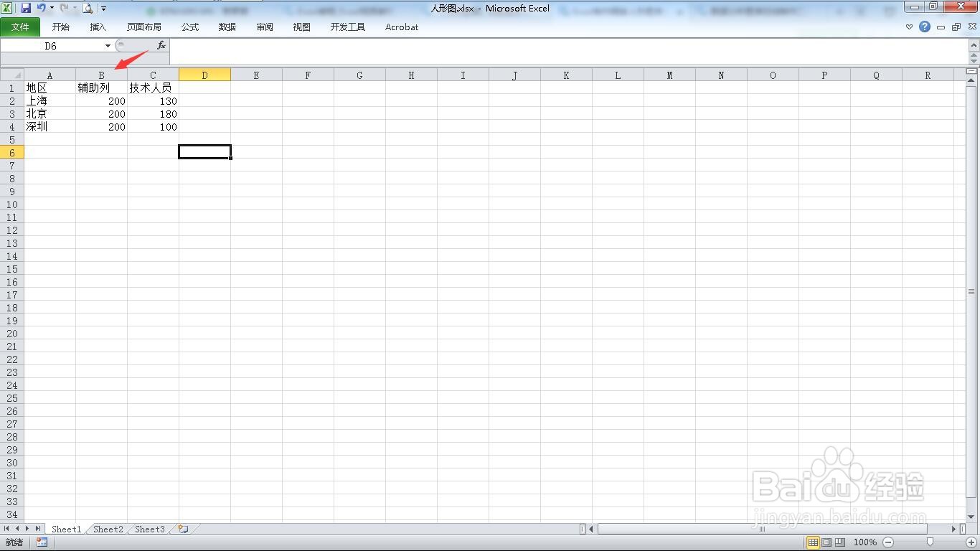The height and width of the screenshot is (551, 980).
Task: Select Normal view button in status bar
Action: pos(813,542)
